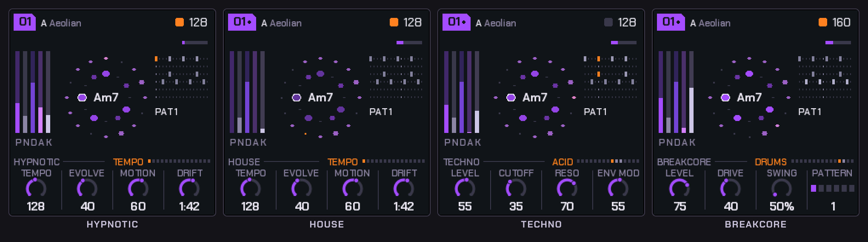The width and height of the screenshot is (868, 242).
Task: Click the MOTION knob in House panel
Action: tap(353, 188)
